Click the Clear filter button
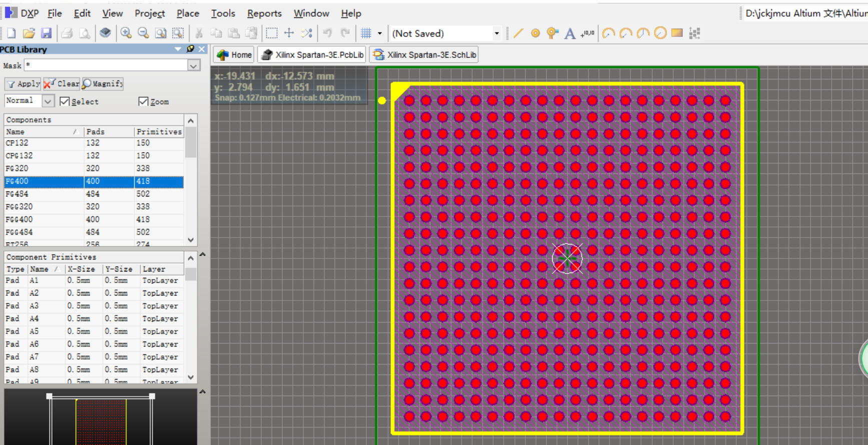The image size is (868, 445). (x=61, y=84)
